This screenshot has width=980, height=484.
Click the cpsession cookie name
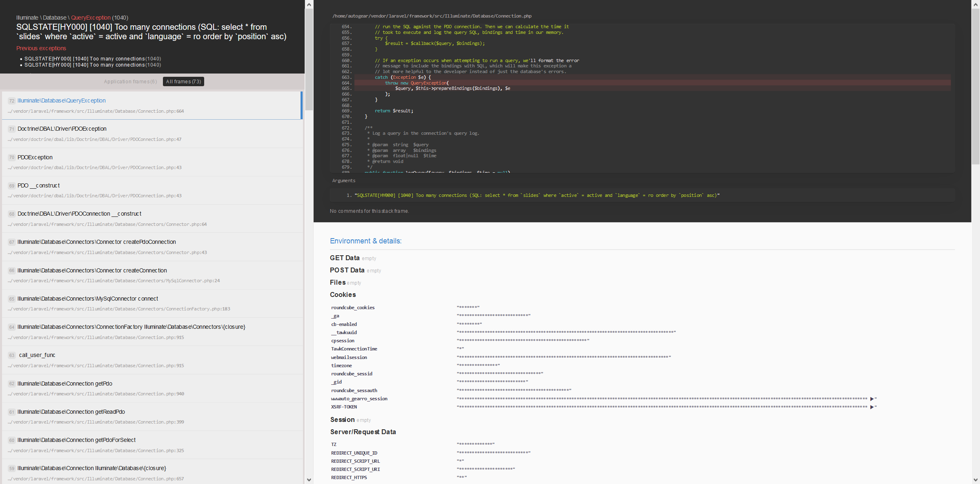point(343,341)
